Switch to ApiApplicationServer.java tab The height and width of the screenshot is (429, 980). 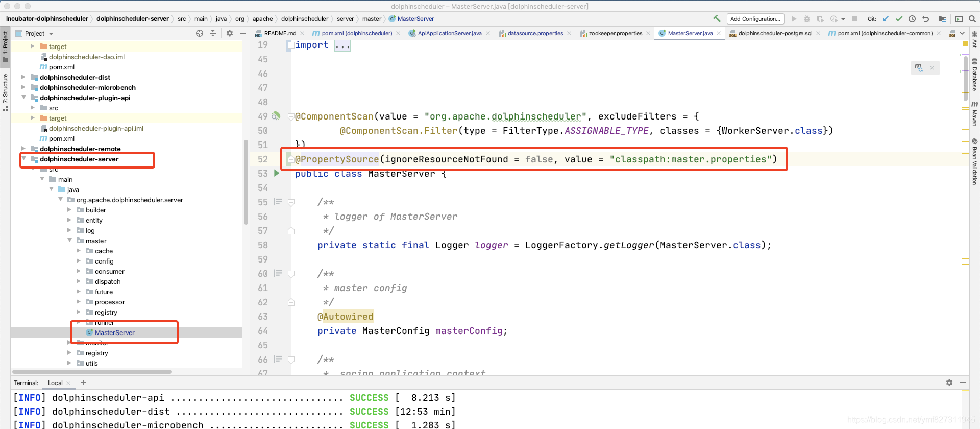tap(449, 33)
